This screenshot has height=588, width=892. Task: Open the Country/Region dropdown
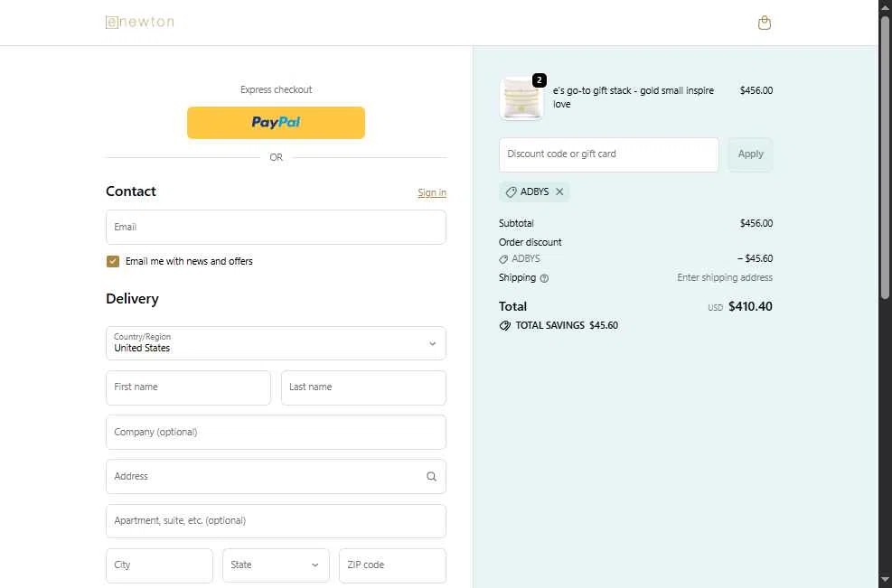(x=276, y=343)
